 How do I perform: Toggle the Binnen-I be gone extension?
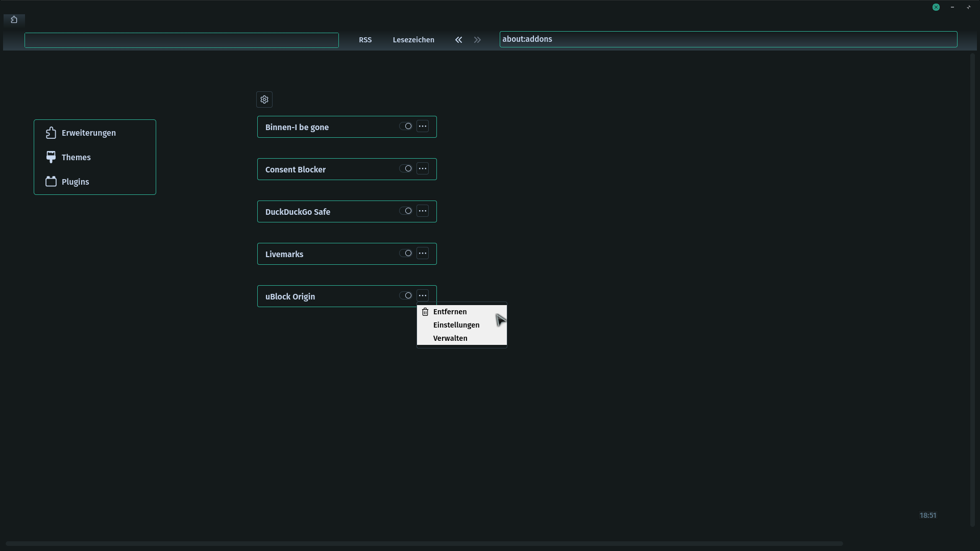406,126
